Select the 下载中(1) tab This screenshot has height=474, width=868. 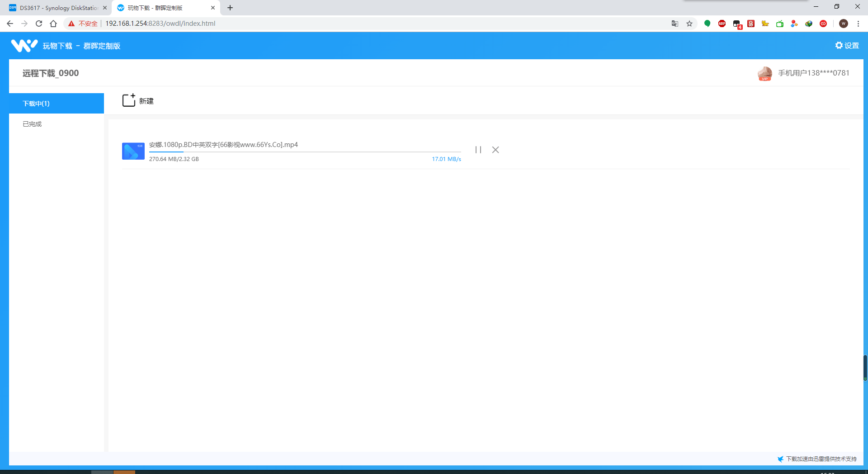pyautogui.click(x=57, y=104)
